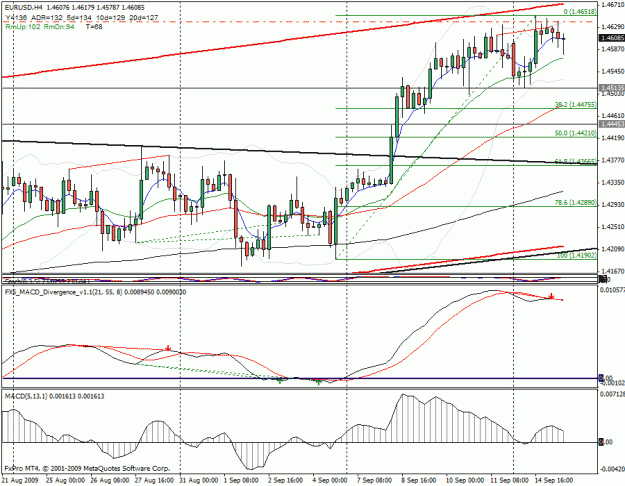Click price axis value 1.43350
Screen dimensions: 625x486
pos(614,182)
